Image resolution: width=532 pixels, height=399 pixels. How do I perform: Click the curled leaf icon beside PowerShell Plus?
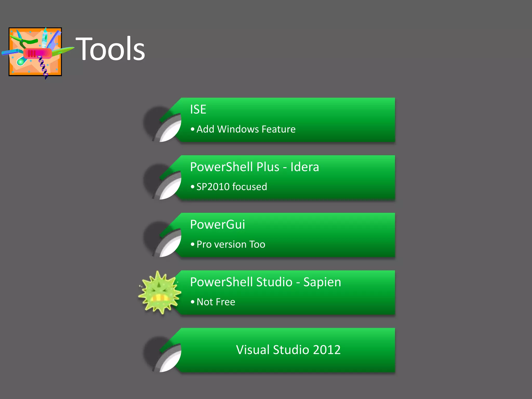point(162,181)
